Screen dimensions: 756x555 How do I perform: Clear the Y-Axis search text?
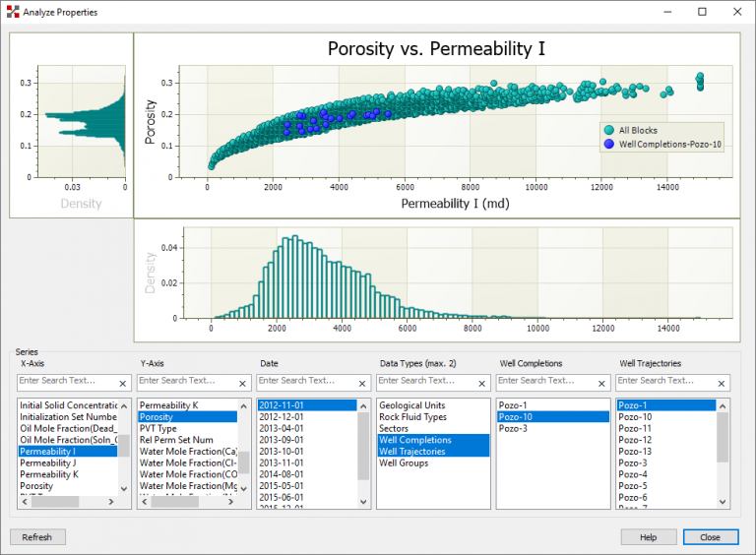tap(243, 383)
